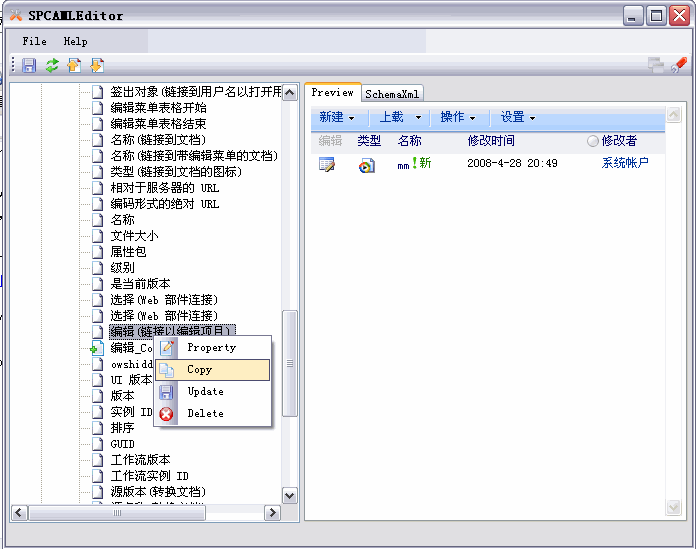Image resolution: width=696 pixels, height=549 pixels.
Task: Switch to the SchemaXml tab
Action: point(392,94)
